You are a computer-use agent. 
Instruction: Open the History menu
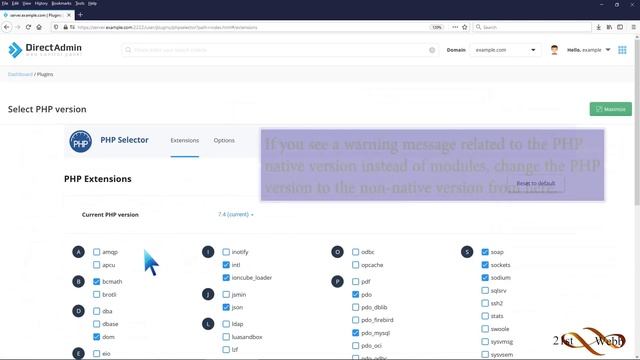pos(41,3)
